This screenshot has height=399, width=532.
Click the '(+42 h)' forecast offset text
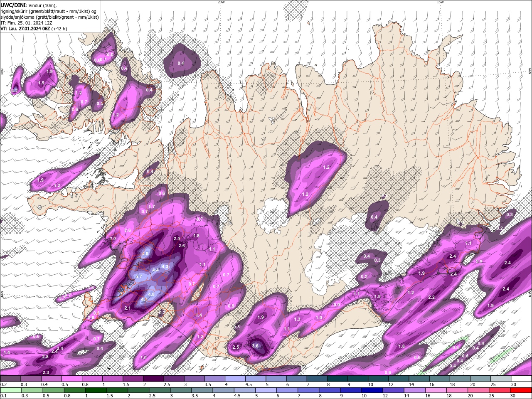59,29
